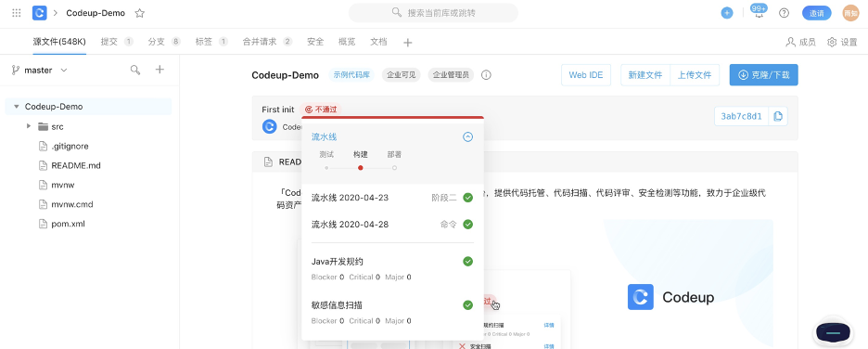868x349 pixels.
Task: Add new item via sidebar plus icon
Action: pyautogui.click(x=160, y=70)
